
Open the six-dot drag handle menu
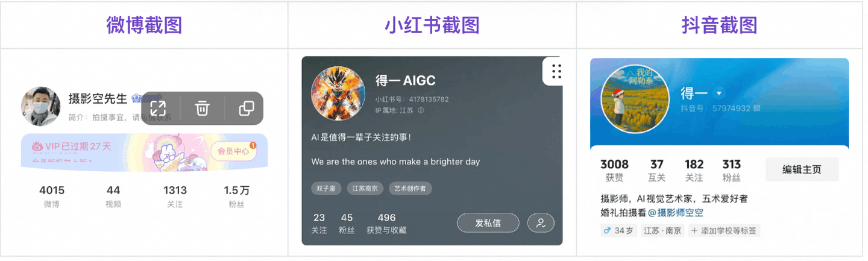click(556, 71)
